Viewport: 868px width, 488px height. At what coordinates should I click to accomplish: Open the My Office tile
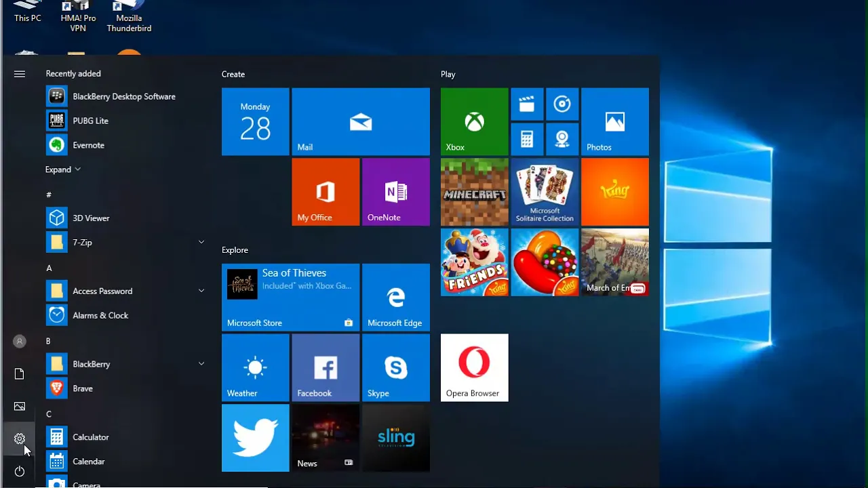coord(325,192)
